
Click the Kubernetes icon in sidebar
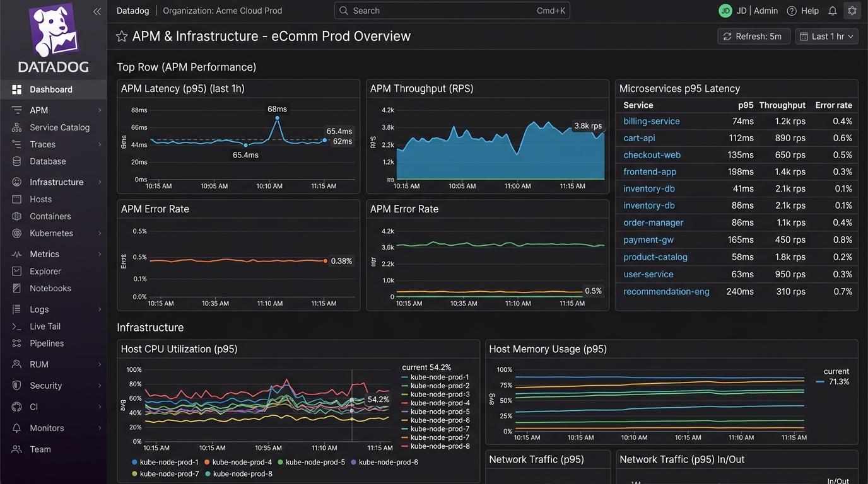[x=17, y=233]
